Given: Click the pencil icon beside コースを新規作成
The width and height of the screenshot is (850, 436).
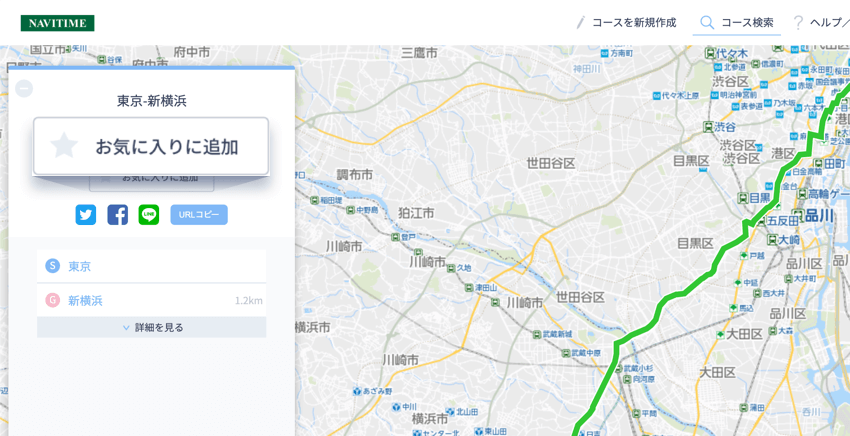Looking at the screenshot, I should pyautogui.click(x=581, y=23).
